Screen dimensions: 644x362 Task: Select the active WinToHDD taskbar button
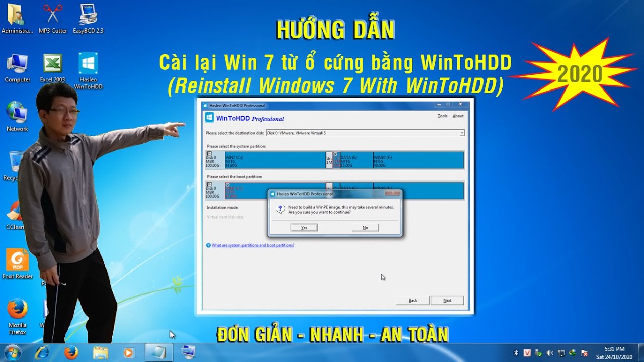[159, 352]
